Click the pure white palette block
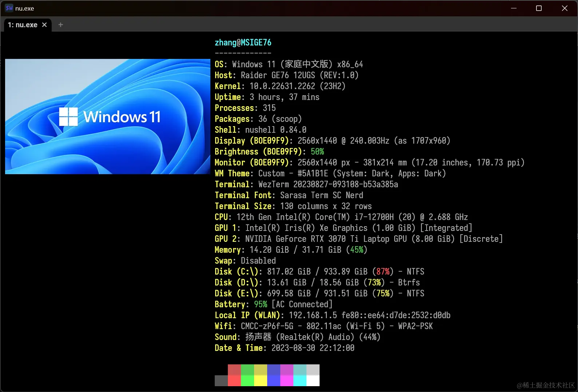The image size is (578, 392). coord(313,381)
